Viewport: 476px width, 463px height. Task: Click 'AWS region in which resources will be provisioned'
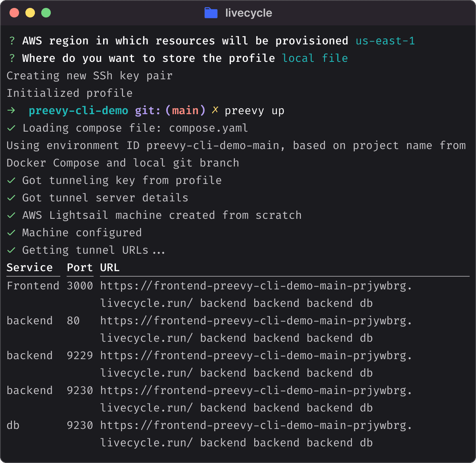pos(185,41)
